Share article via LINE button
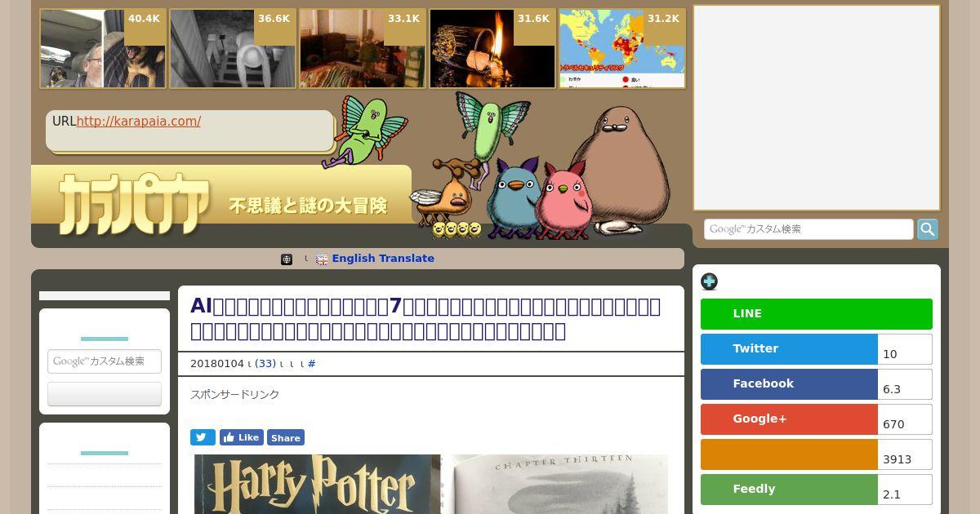The width and height of the screenshot is (980, 514). (817, 314)
